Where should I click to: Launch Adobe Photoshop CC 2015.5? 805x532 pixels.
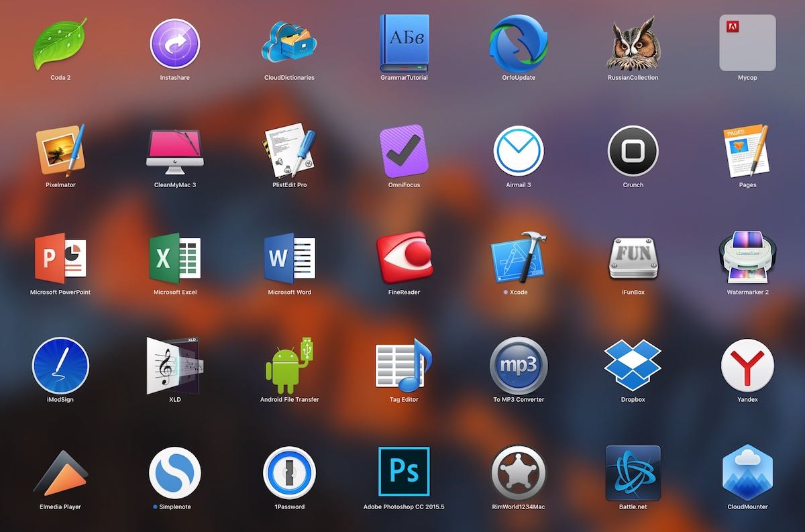tap(404, 473)
